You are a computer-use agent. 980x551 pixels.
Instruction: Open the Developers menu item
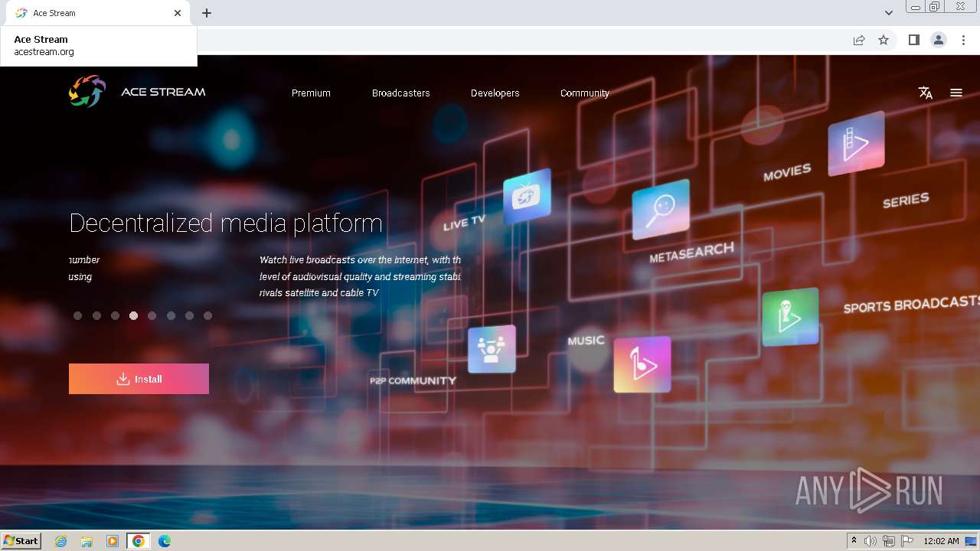[x=495, y=93]
